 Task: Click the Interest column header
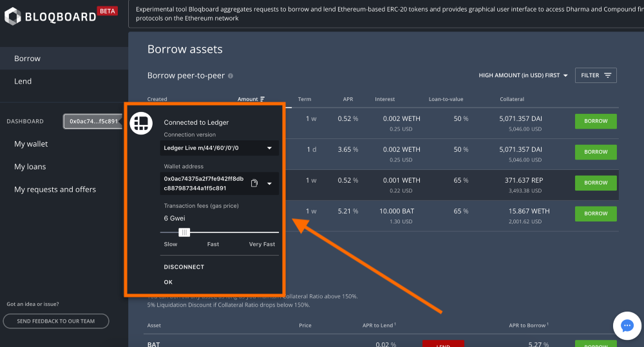[x=384, y=99]
